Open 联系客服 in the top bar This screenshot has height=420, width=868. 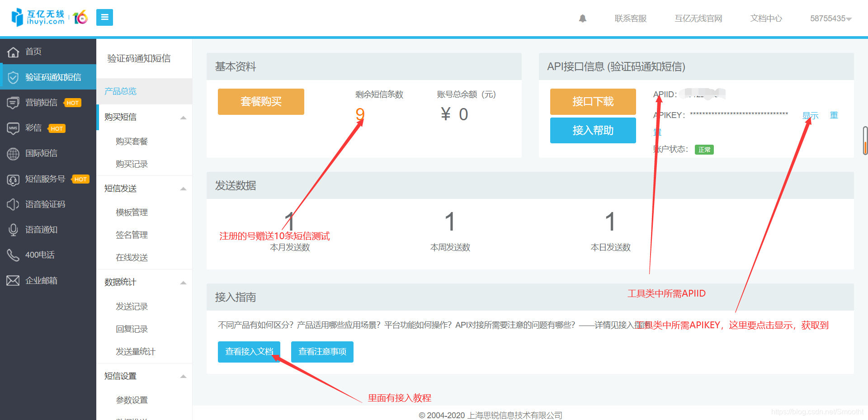click(x=631, y=19)
